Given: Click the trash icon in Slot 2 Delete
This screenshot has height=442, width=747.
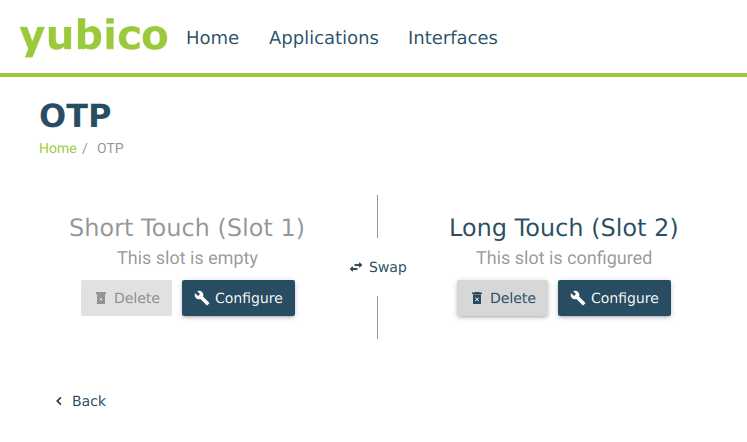Looking at the screenshot, I should coord(477,298).
